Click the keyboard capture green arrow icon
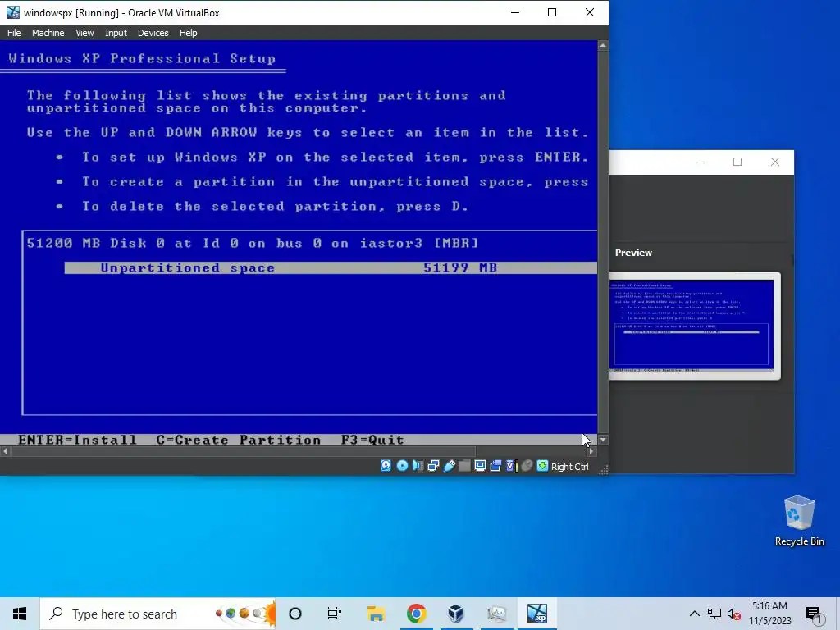Screen dimensions: 840x630 pos(543,466)
